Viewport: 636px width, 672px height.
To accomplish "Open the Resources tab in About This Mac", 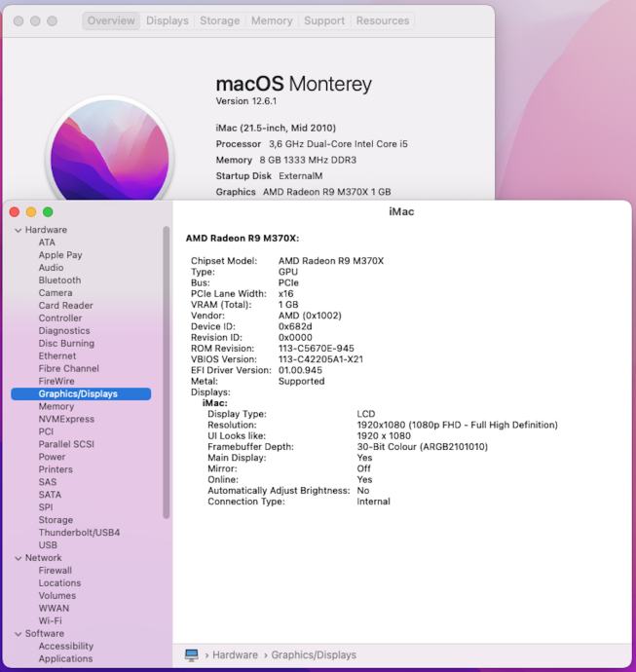I will tap(383, 20).
